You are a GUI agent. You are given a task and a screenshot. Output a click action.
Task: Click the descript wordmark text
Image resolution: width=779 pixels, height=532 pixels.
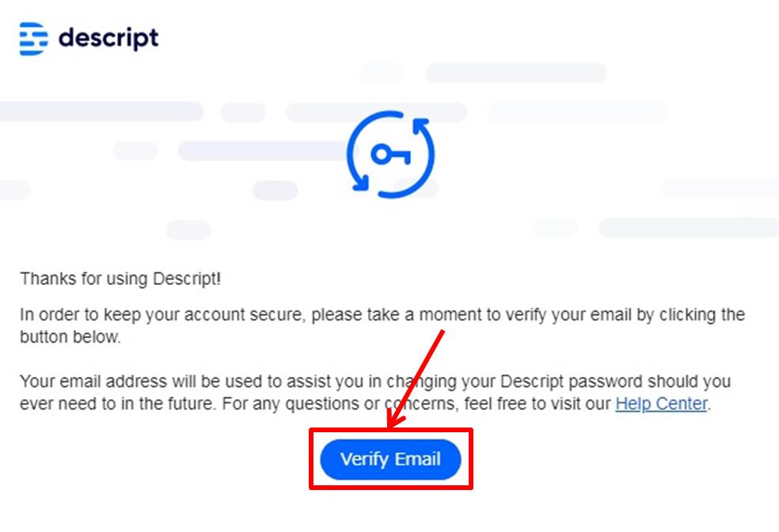(x=108, y=38)
